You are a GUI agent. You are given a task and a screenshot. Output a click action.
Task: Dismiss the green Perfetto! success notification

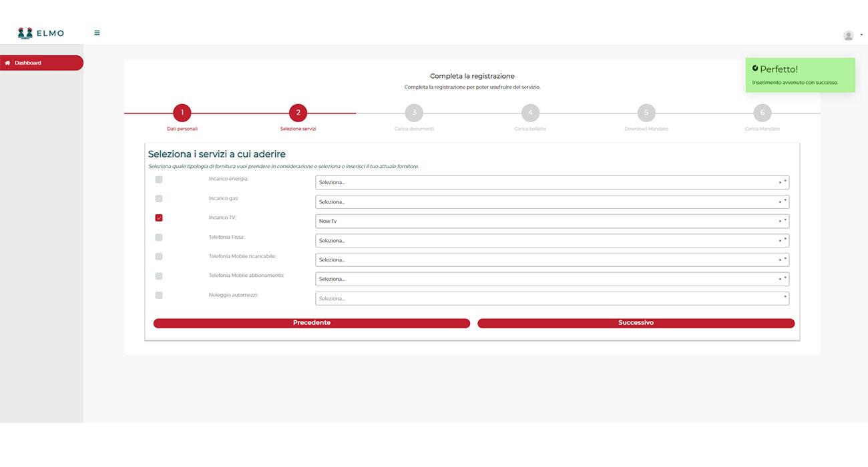coord(800,75)
